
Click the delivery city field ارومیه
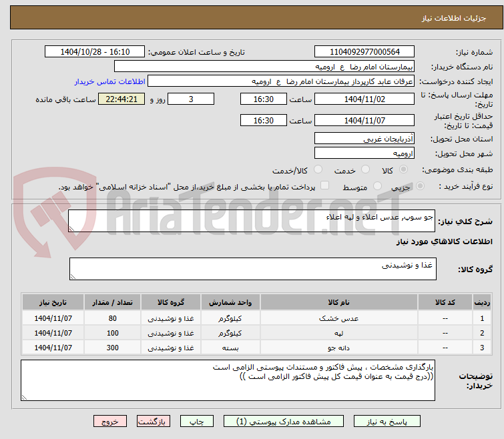click(364, 153)
